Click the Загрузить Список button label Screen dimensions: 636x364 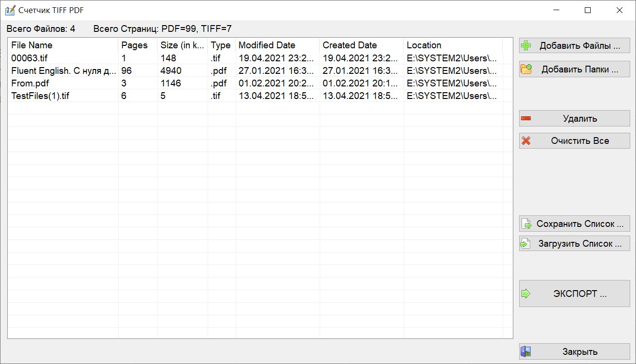[580, 244]
